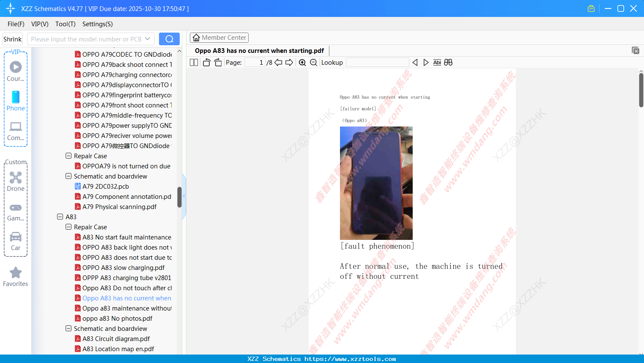The image size is (644, 363).
Task: Open A83 Location map en.pdf
Action: pyautogui.click(x=115, y=349)
